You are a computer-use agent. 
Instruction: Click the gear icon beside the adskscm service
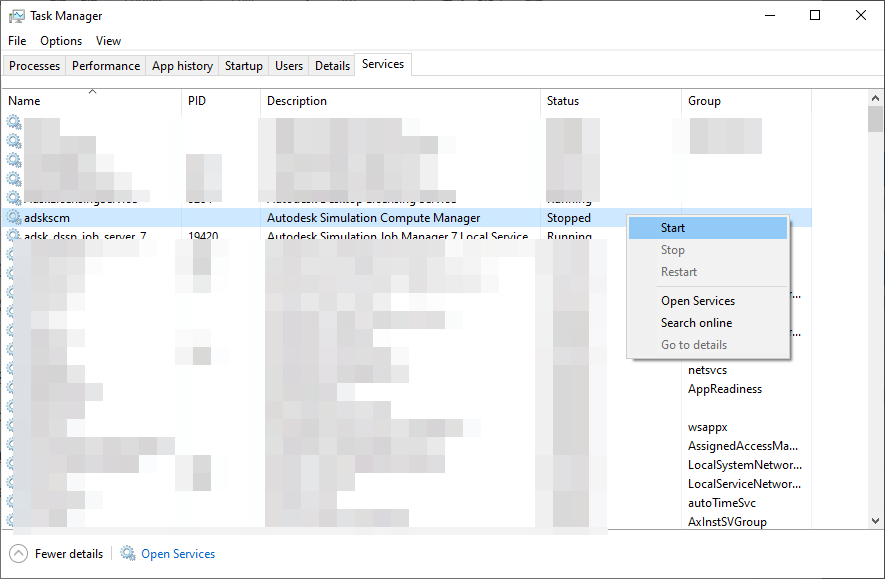[13, 217]
